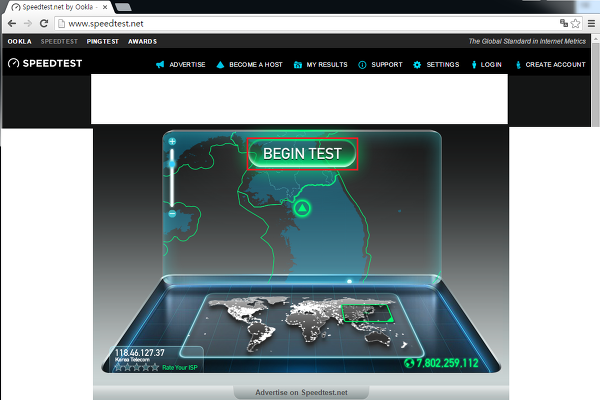Open the SUPPORT link

coord(387,65)
